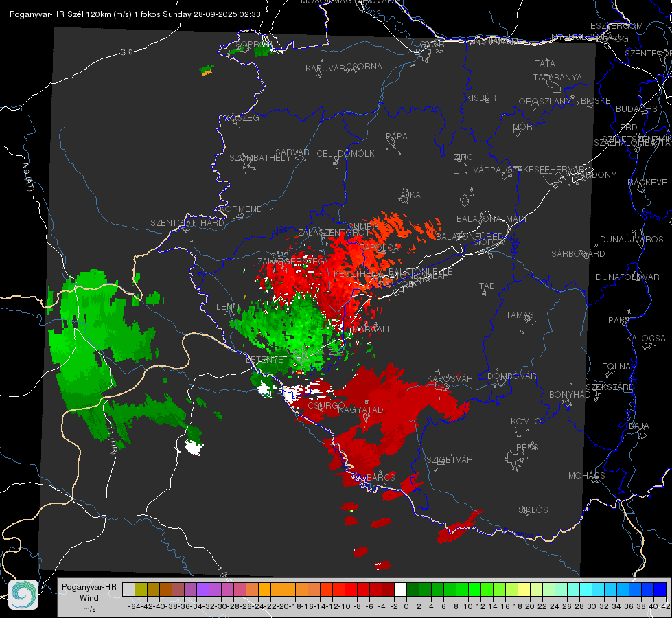Click the MOHACS city label
Screen dimensions: 672x618
pos(586,476)
